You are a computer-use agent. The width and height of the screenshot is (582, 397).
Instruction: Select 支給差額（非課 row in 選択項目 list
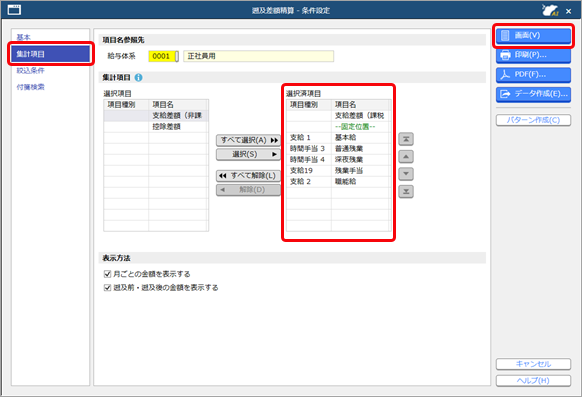[156, 116]
